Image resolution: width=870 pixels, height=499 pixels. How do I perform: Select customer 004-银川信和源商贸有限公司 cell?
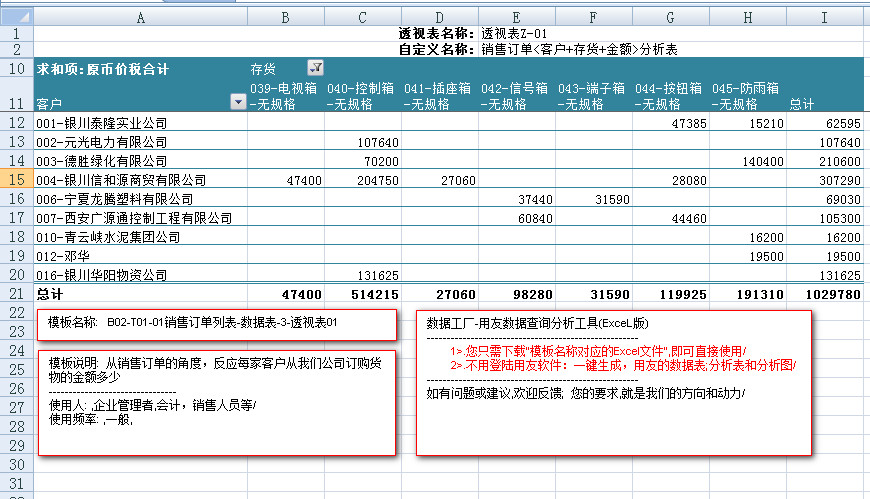pos(121,181)
